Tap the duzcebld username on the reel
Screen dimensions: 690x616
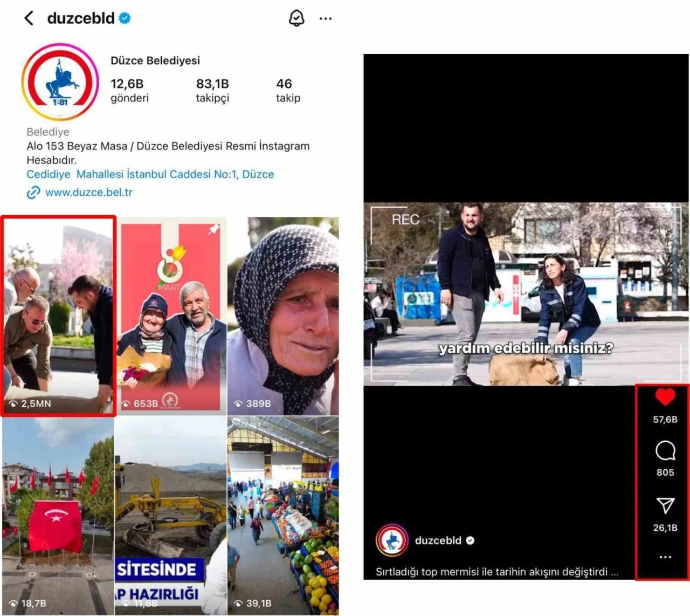click(438, 540)
